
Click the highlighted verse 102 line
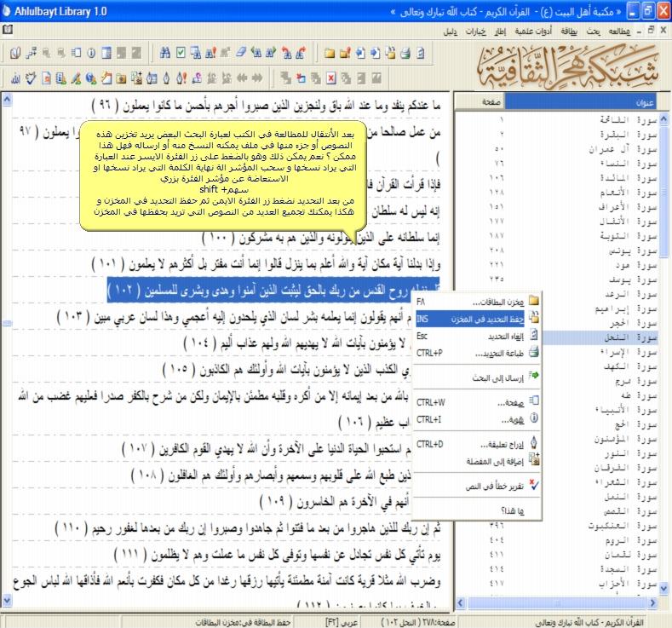tap(273, 290)
